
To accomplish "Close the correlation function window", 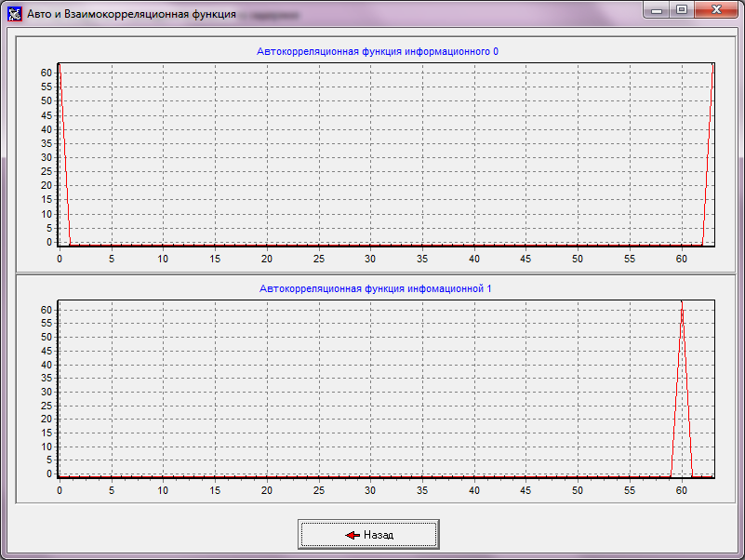I will click(x=716, y=9).
